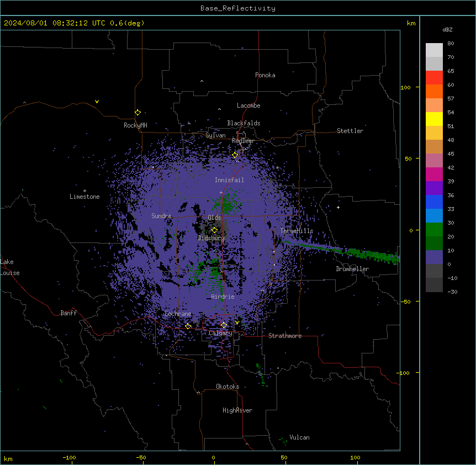Click the Blackfalds city label

[244, 123]
